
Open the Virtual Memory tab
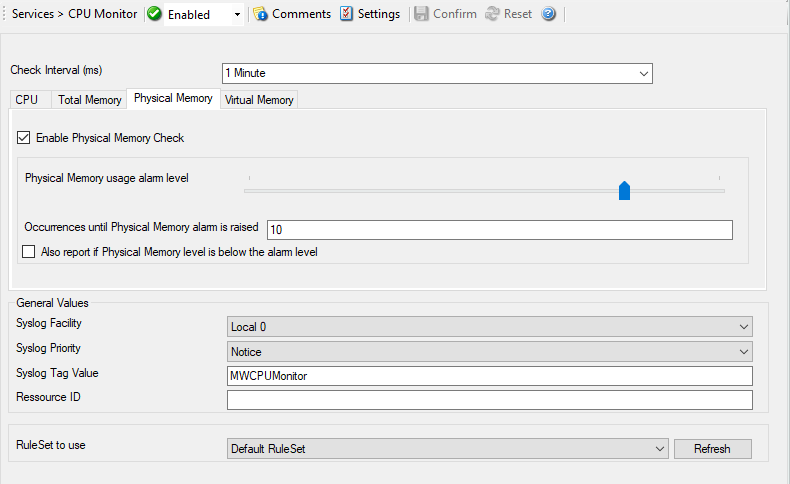pos(259,100)
